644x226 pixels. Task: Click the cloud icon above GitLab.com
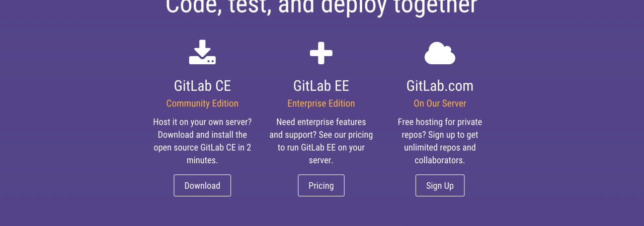point(440,53)
